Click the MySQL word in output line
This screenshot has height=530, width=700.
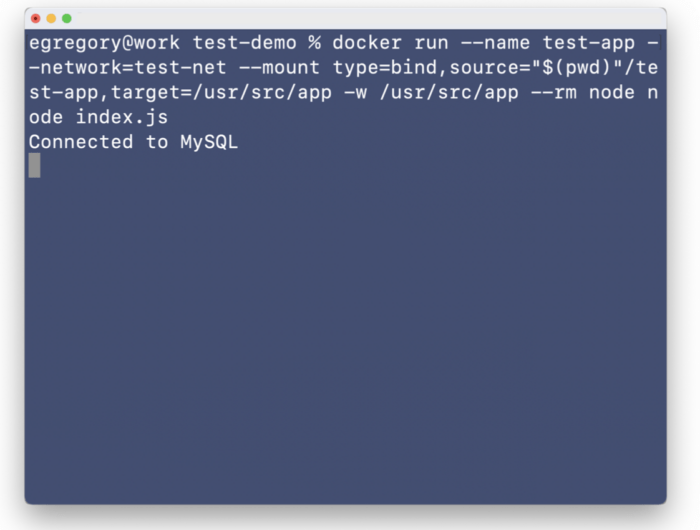(x=209, y=143)
